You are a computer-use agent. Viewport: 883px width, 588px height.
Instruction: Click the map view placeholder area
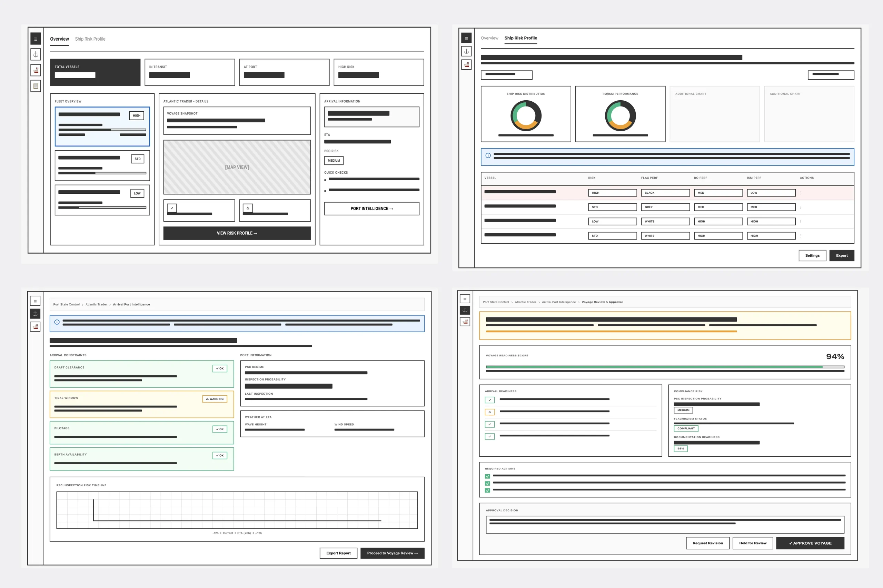click(x=237, y=167)
